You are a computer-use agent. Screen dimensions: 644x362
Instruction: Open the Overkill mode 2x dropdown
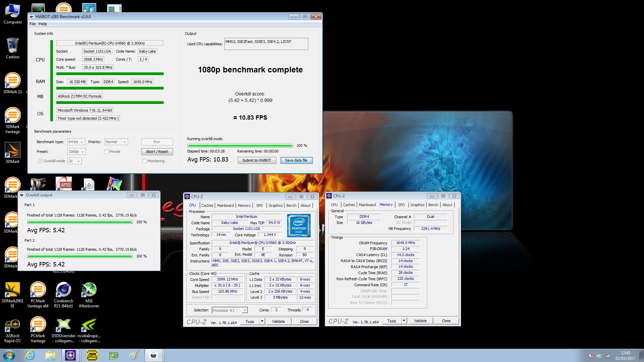tap(74, 161)
